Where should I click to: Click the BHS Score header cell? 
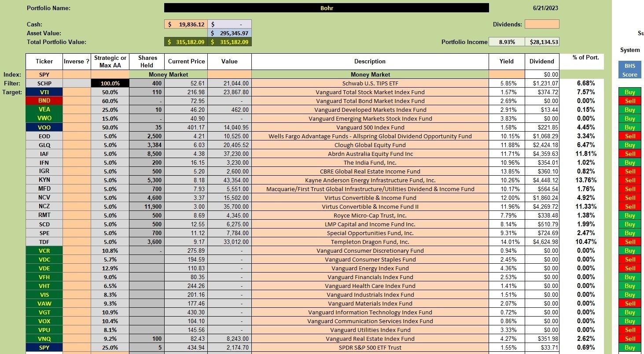click(629, 70)
